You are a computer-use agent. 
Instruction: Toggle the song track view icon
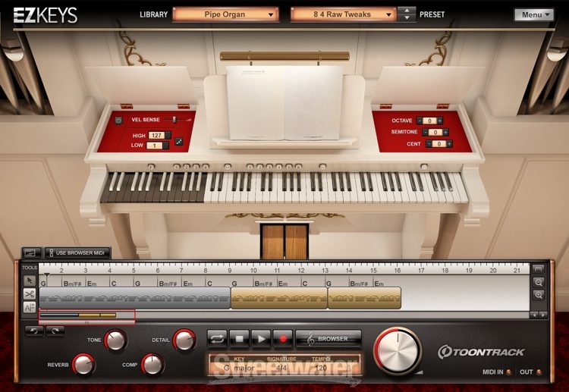pos(31,252)
